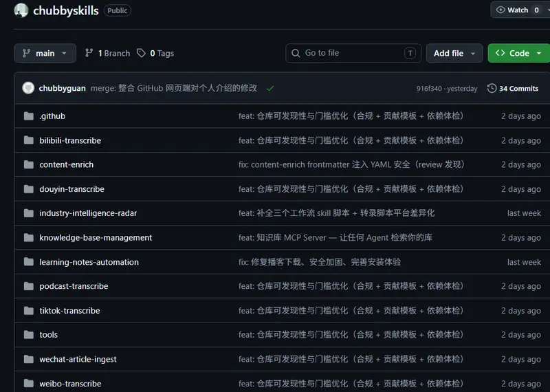This screenshot has height=392, width=550.
Task: Click the folder icon for learning-notes-automation
Action: point(29,262)
